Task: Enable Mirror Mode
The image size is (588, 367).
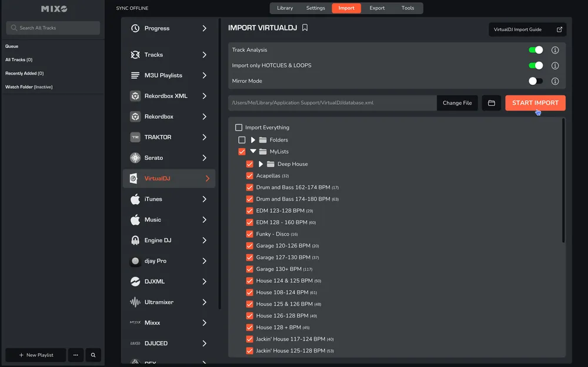Action: [535, 81]
